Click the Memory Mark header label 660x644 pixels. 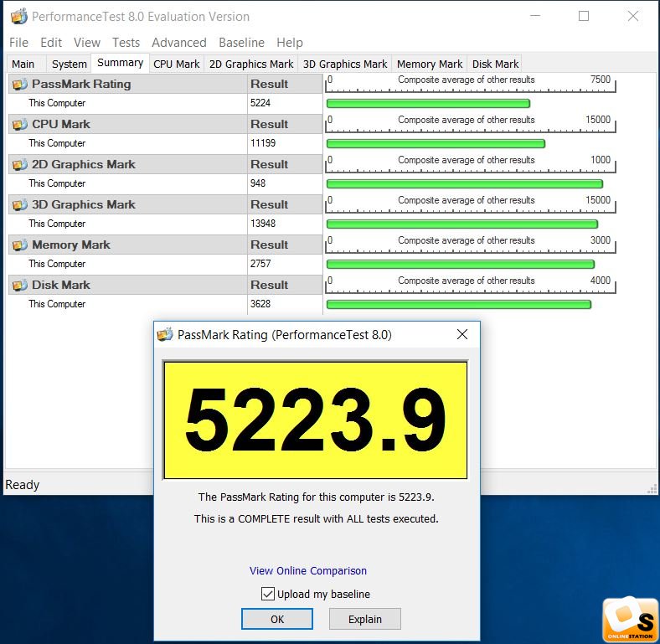(71, 245)
